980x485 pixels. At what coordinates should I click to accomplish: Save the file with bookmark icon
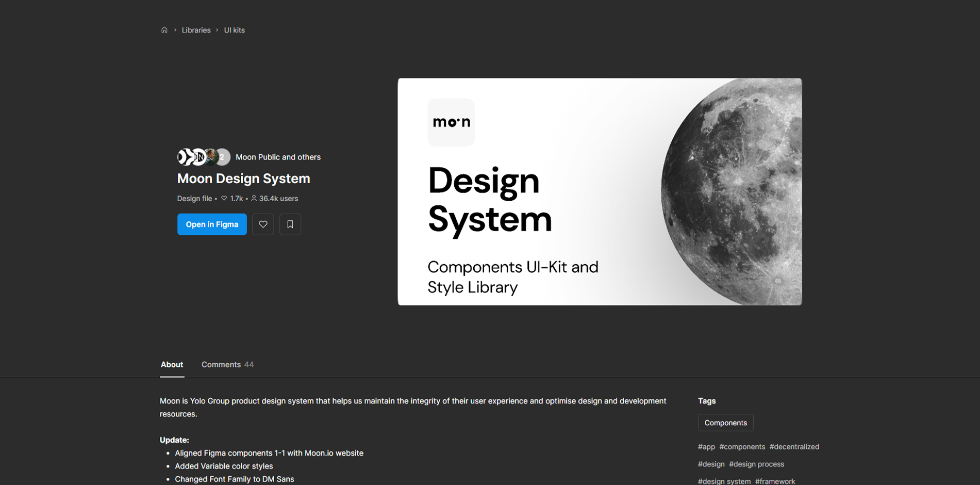tap(290, 224)
